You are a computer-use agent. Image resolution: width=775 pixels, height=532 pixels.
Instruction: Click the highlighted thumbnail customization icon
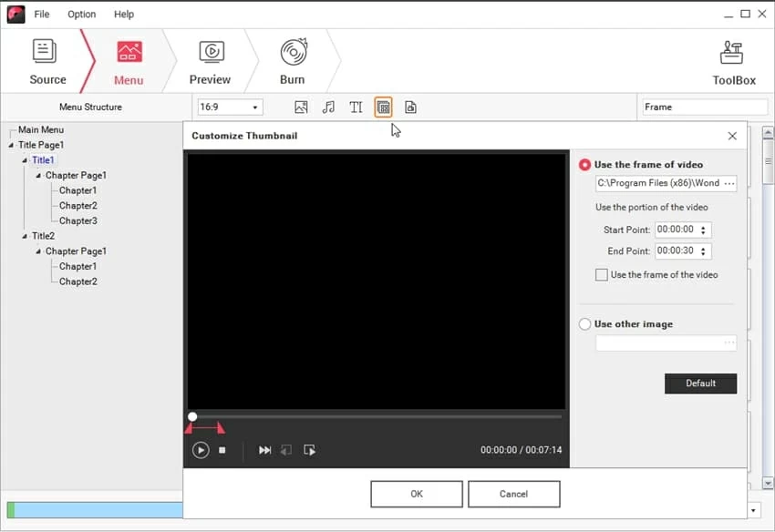pyautogui.click(x=383, y=107)
